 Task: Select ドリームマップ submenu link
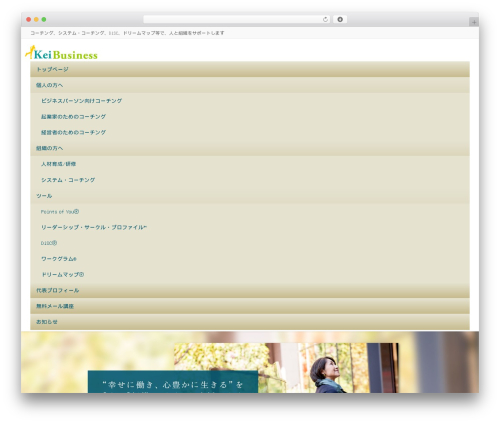63,275
